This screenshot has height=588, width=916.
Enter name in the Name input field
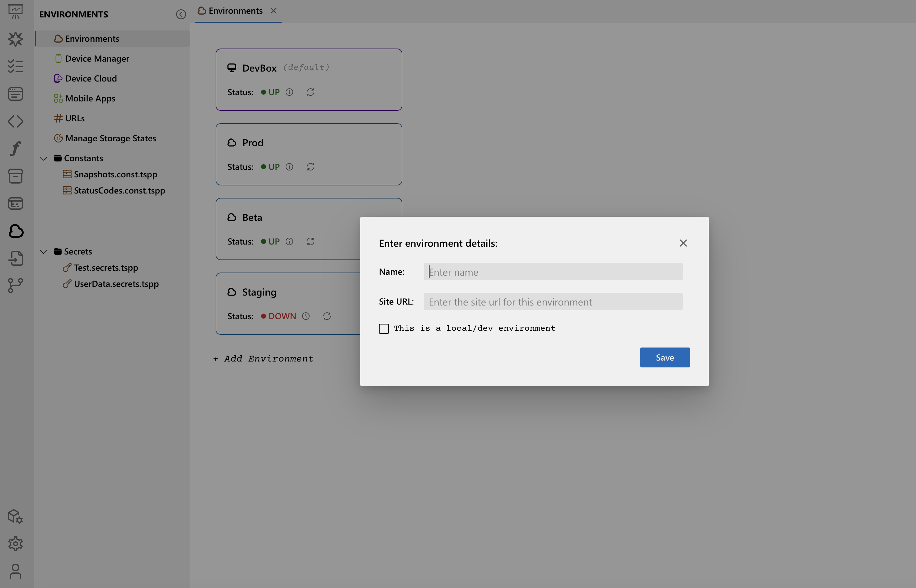[x=554, y=271]
